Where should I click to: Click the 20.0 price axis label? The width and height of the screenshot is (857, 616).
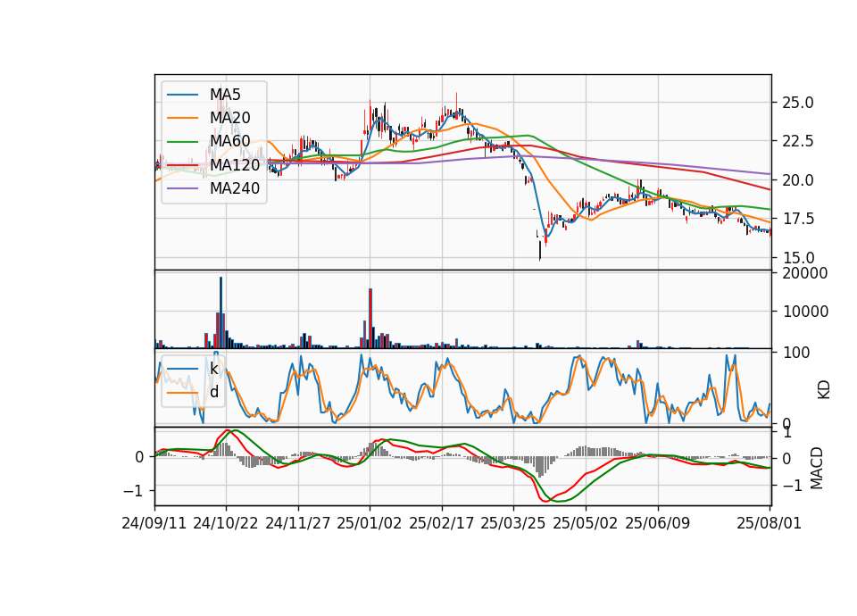798,180
